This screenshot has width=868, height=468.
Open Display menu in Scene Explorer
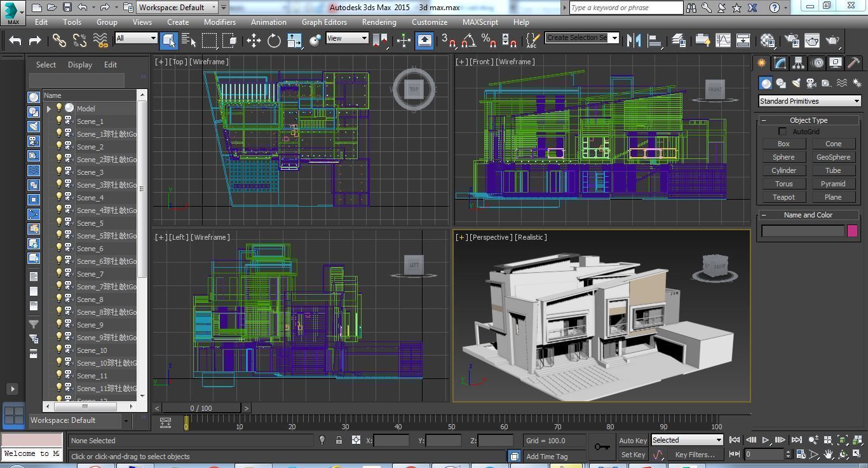point(80,65)
